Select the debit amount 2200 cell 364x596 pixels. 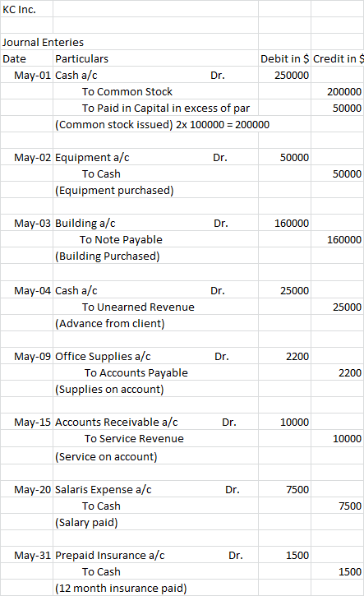pos(284,356)
